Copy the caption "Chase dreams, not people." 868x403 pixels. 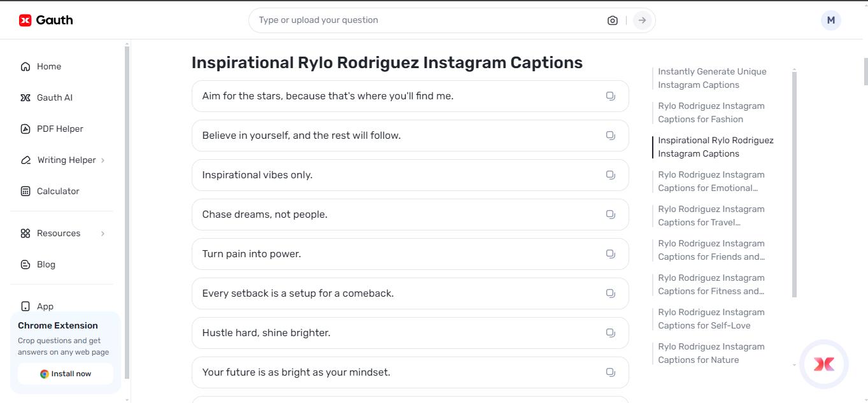pos(610,214)
